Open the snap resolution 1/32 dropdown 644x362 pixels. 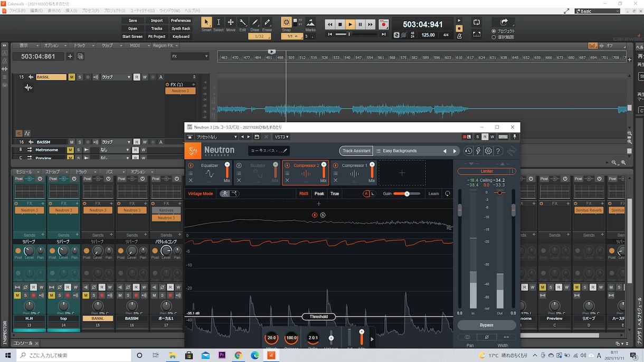point(260,36)
